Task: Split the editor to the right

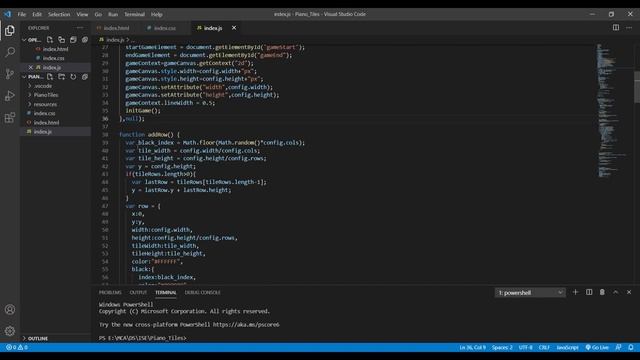Action: (x=616, y=28)
